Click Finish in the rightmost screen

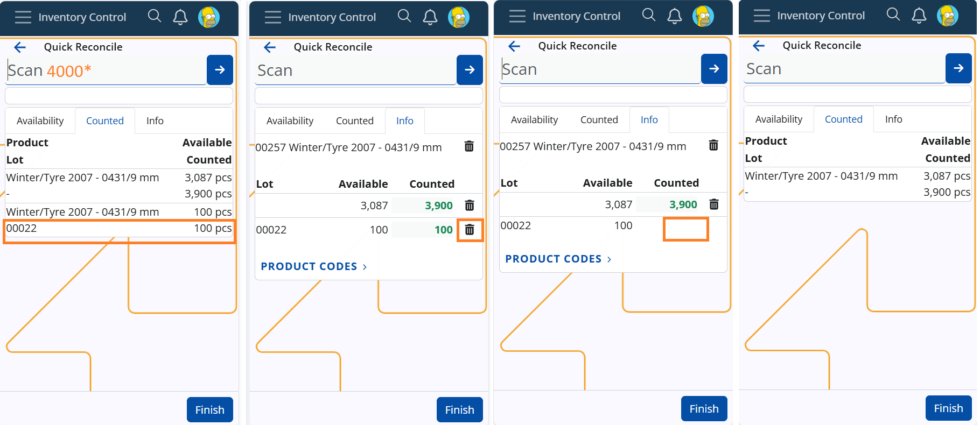(x=949, y=408)
